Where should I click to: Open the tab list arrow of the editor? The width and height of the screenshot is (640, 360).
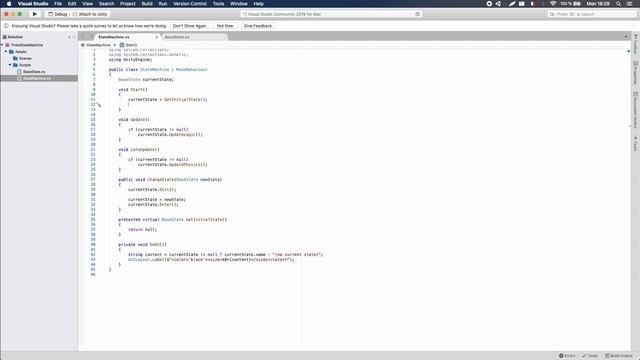(x=626, y=37)
